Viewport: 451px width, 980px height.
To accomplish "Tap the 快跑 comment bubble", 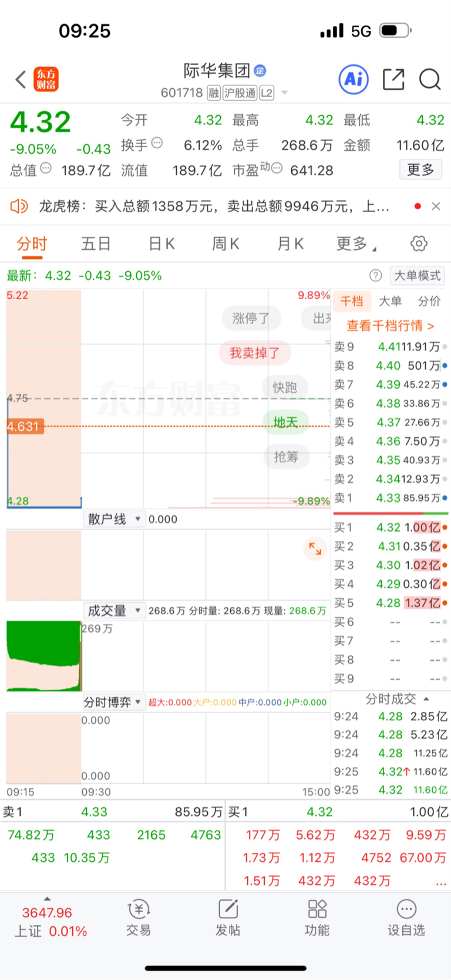I will tap(285, 387).
